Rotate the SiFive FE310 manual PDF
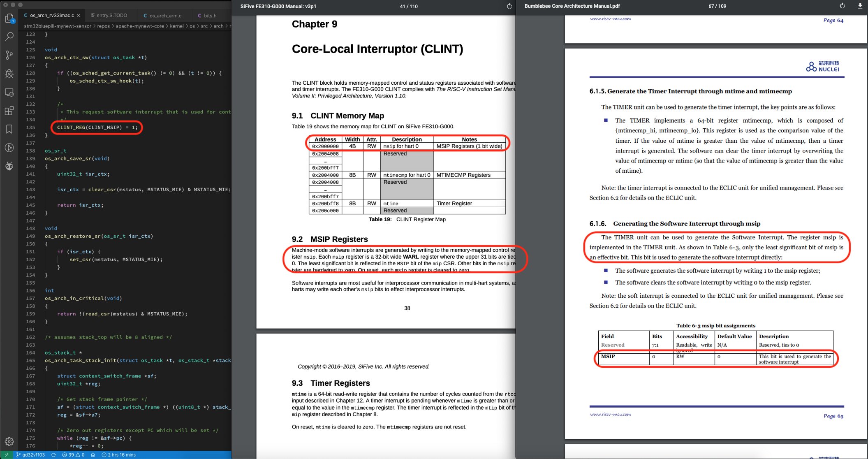The width and height of the screenshot is (868, 459). [x=509, y=6]
